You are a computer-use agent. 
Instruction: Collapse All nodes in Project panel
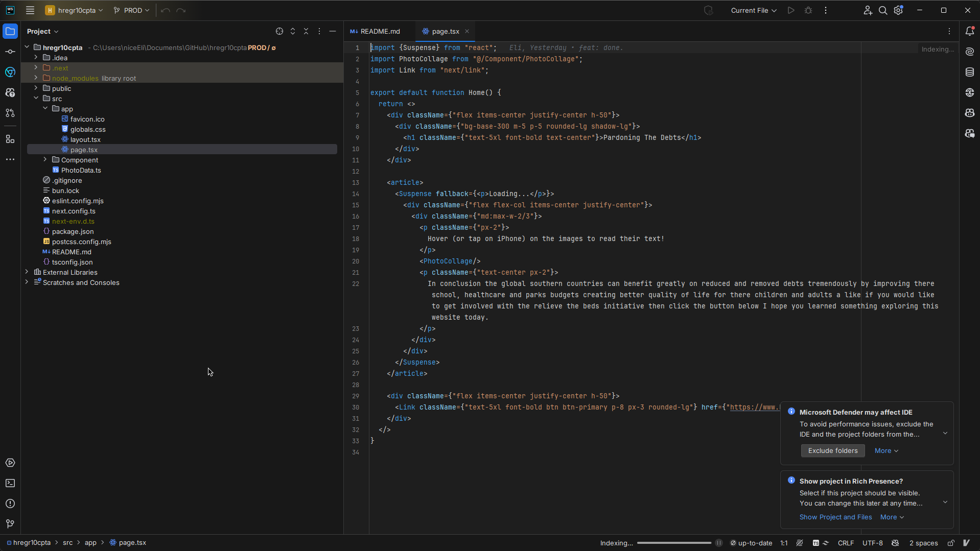pos(306,31)
